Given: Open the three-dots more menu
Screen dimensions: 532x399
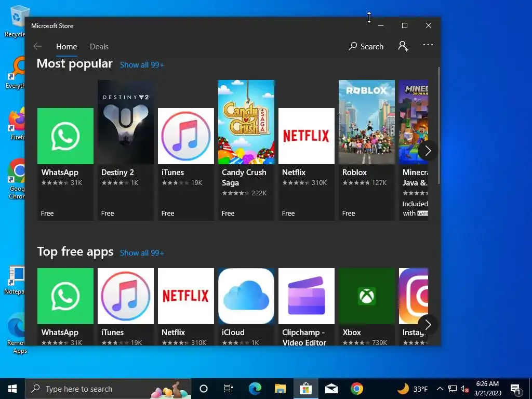Looking at the screenshot, I should (x=428, y=45).
